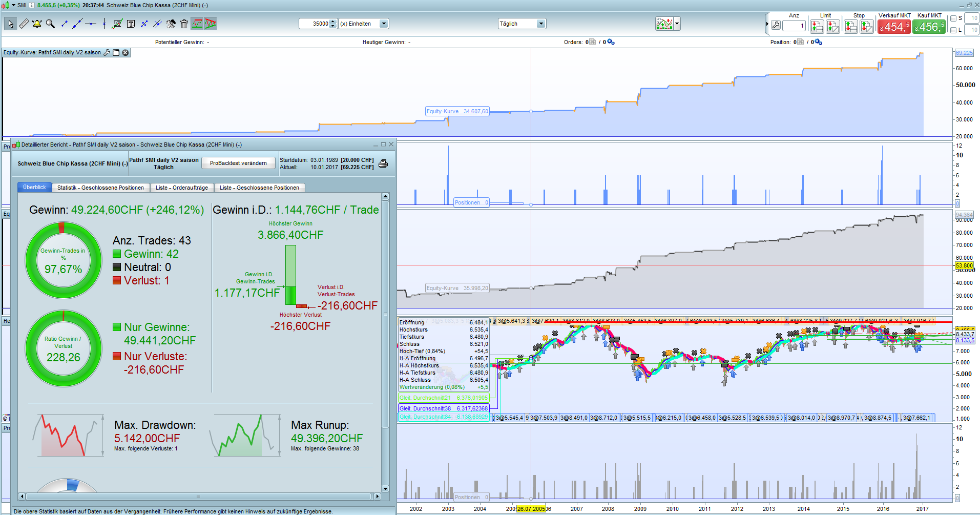This screenshot has width=980, height=515.
Task: Click the report vertical scrollbar up arrow
Action: pyautogui.click(x=385, y=197)
